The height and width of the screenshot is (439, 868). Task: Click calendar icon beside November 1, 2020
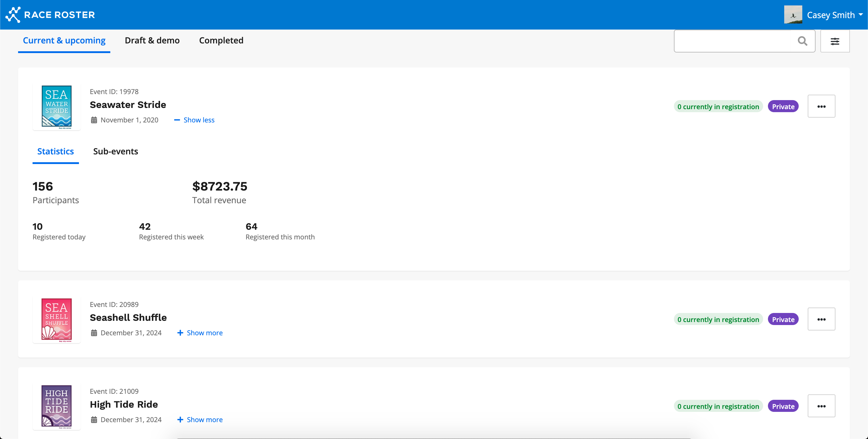click(94, 120)
